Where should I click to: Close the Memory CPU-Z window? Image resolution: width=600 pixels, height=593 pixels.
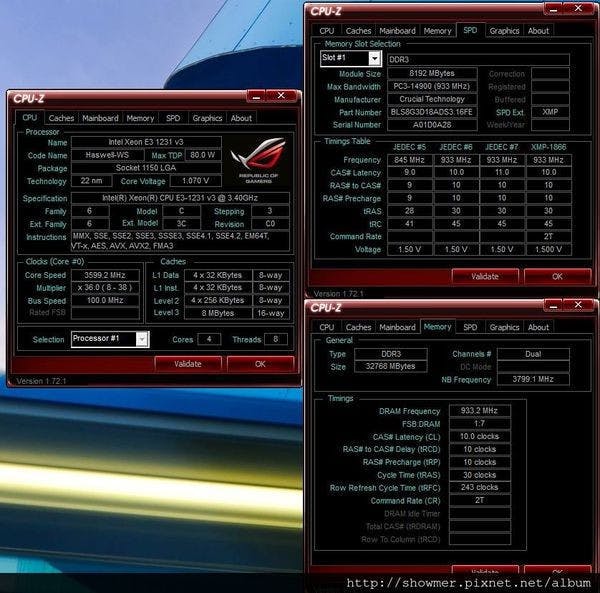578,305
